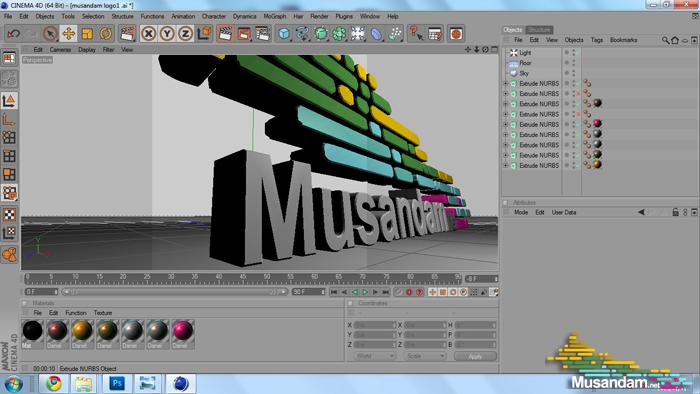Open the spline objects icon

302,33
